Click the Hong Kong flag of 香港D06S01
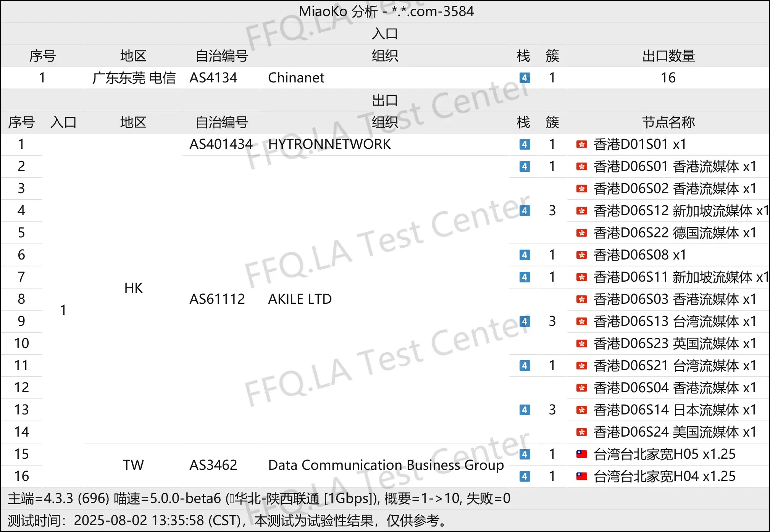Image resolution: width=770 pixels, height=532 pixels. (581, 166)
